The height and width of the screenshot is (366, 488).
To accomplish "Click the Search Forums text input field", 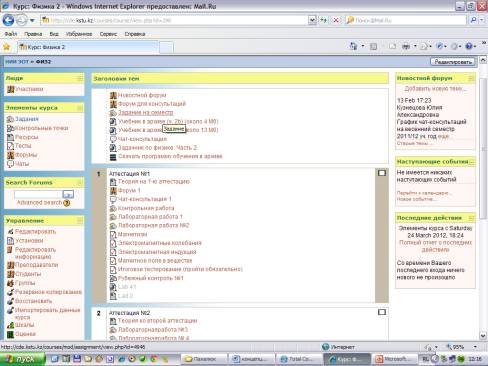I will [38, 194].
